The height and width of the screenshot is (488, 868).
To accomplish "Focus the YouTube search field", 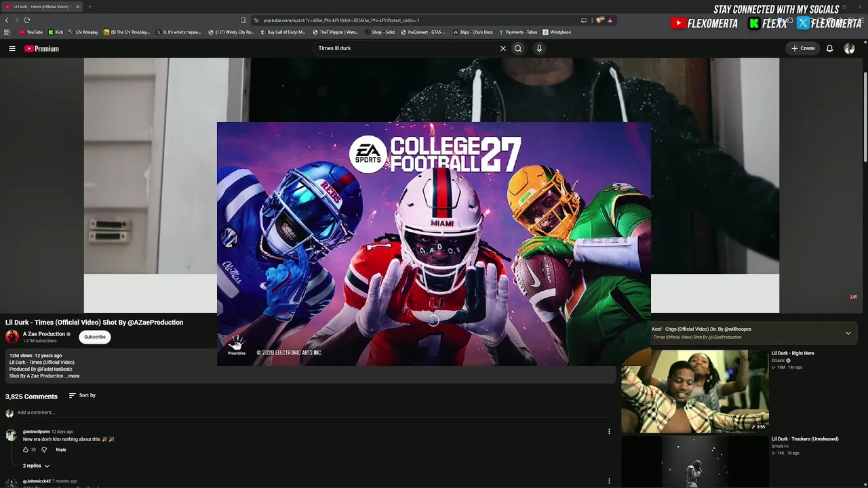I will (407, 49).
